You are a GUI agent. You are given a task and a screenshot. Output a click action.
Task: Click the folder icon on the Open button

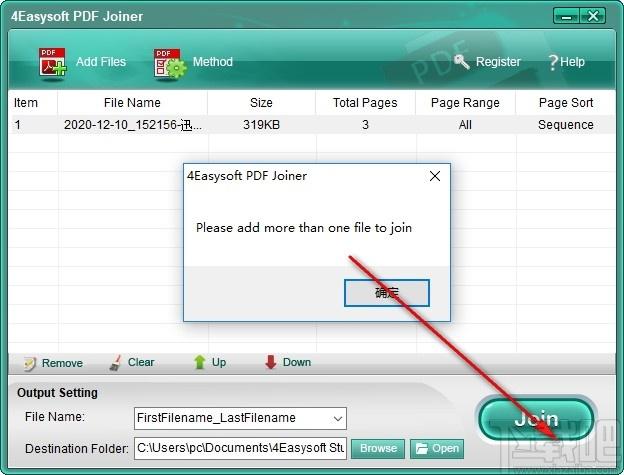(421, 449)
